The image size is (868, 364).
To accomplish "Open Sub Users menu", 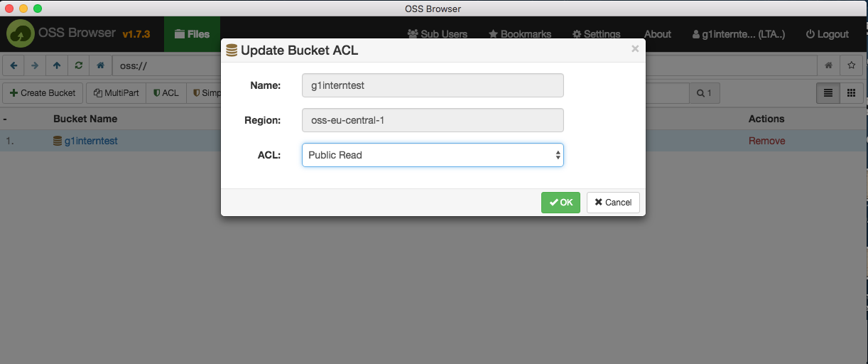I will point(438,34).
